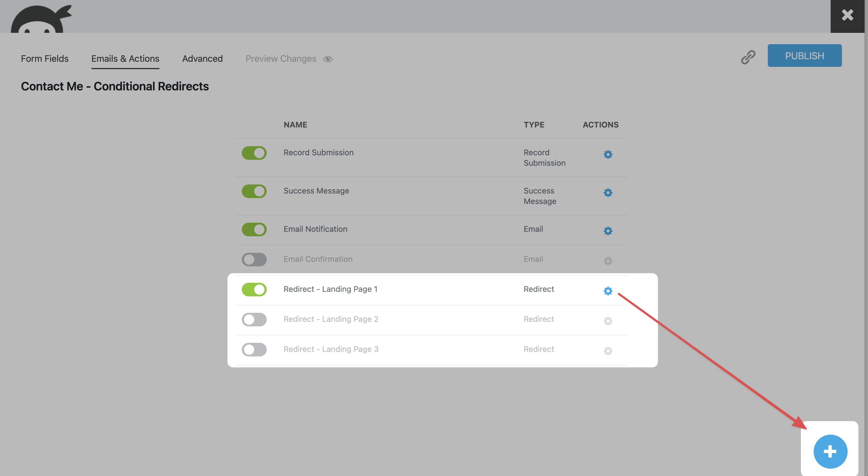Disable Redirect - Landing Page 1 toggle

254,289
